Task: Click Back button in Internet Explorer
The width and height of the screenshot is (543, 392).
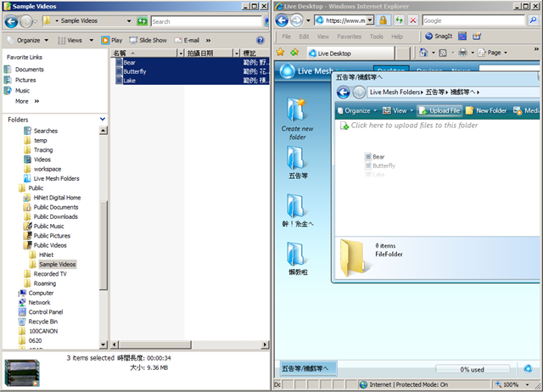Action: (282, 20)
